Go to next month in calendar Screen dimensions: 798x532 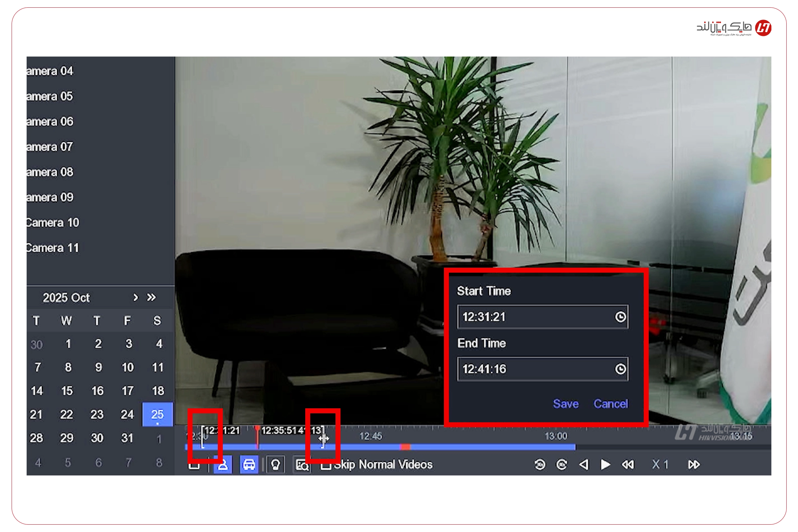point(136,298)
